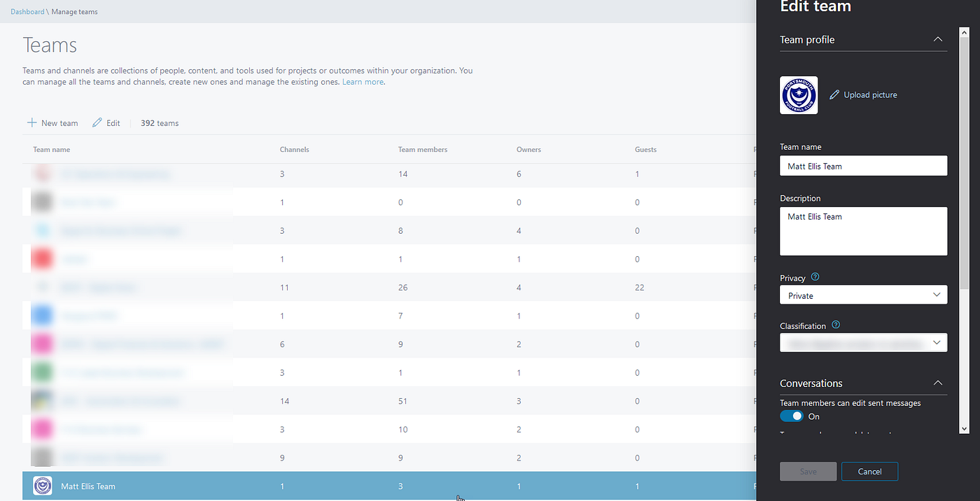Click the Manage teams breadcrumb text
This screenshot has width=980, height=501.
[75, 12]
